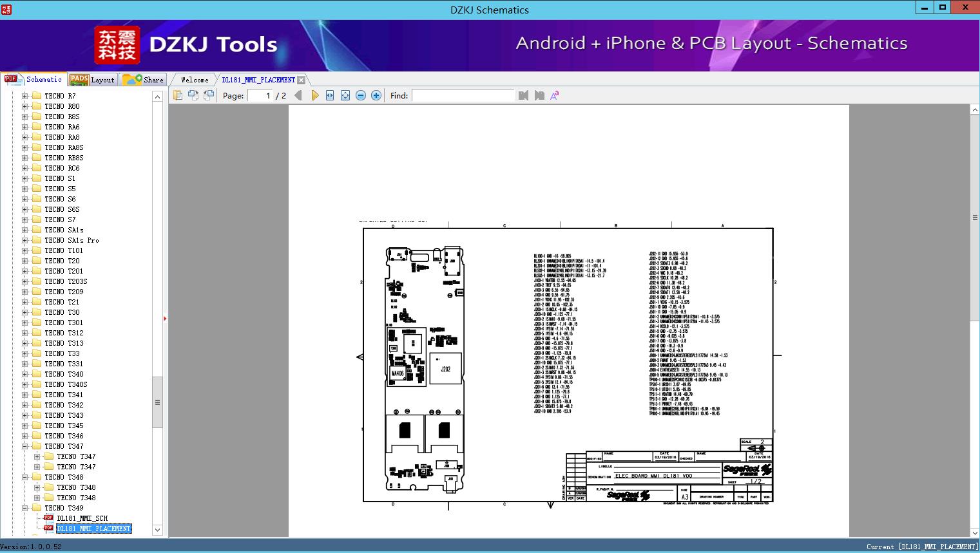
Task: Open the Share tab
Action: pos(143,80)
